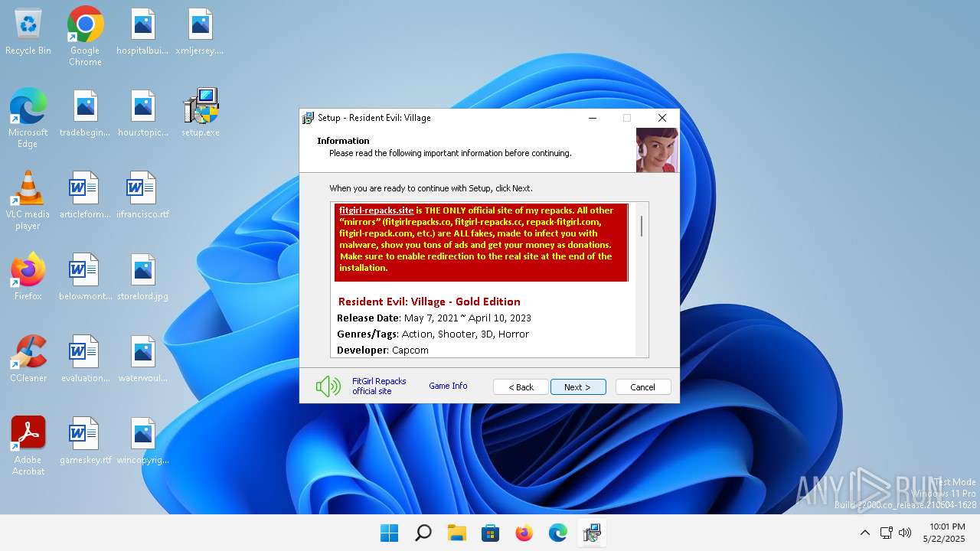Select Microsoft Edge desktop shortcut
Viewport: 980px width, 551px height.
(28, 118)
